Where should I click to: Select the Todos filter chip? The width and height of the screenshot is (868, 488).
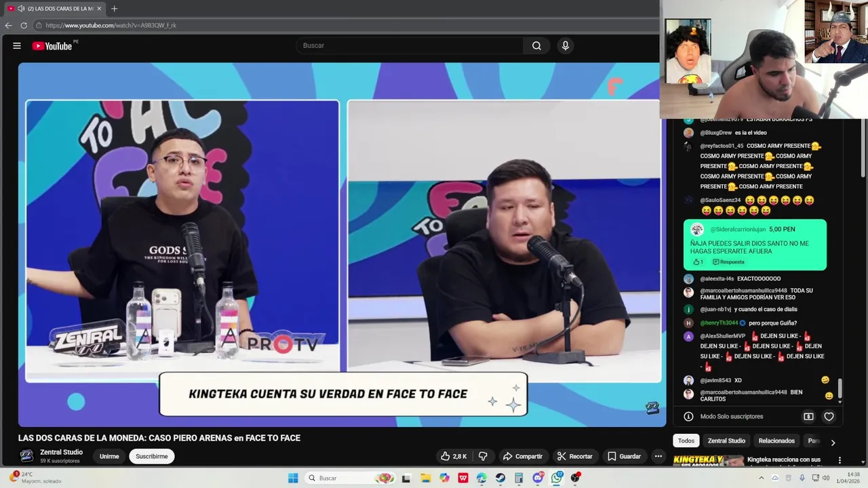click(x=686, y=441)
